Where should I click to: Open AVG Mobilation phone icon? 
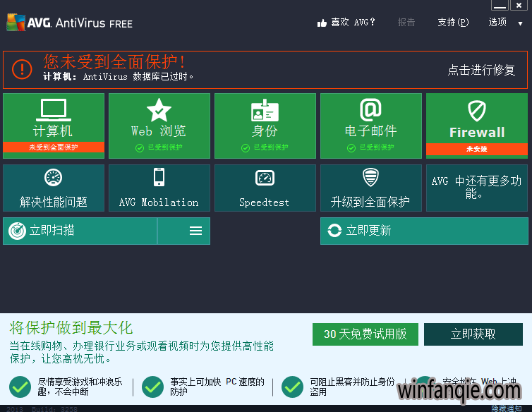pos(159,177)
